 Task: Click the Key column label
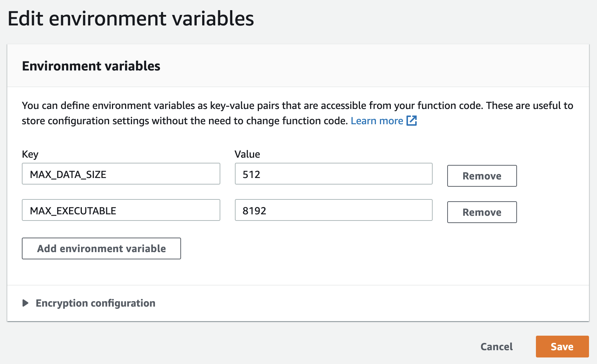click(30, 154)
